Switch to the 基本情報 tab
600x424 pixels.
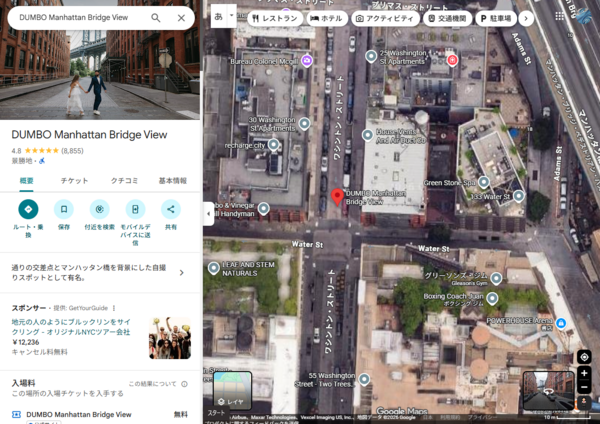(173, 181)
